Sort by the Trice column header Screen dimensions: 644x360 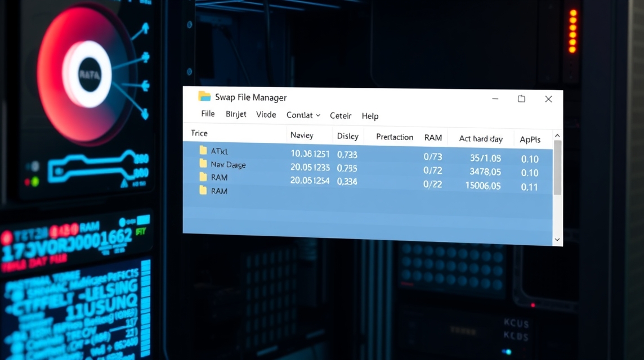[199, 133]
